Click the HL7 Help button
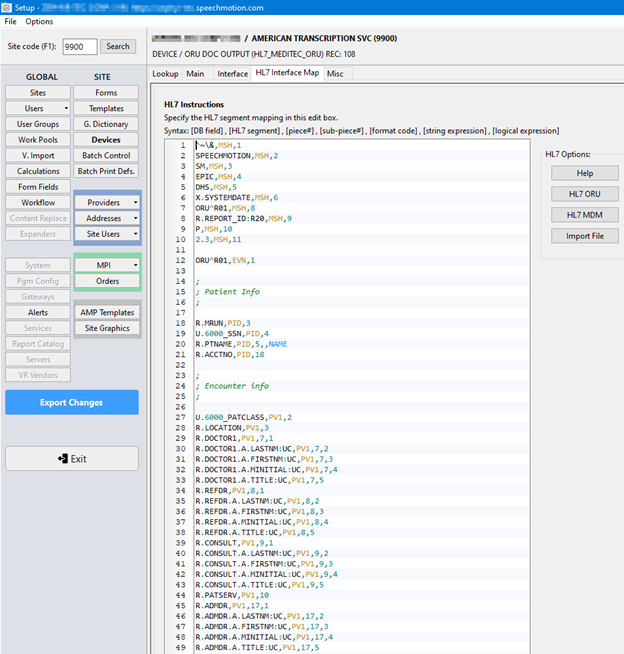 coord(585,173)
